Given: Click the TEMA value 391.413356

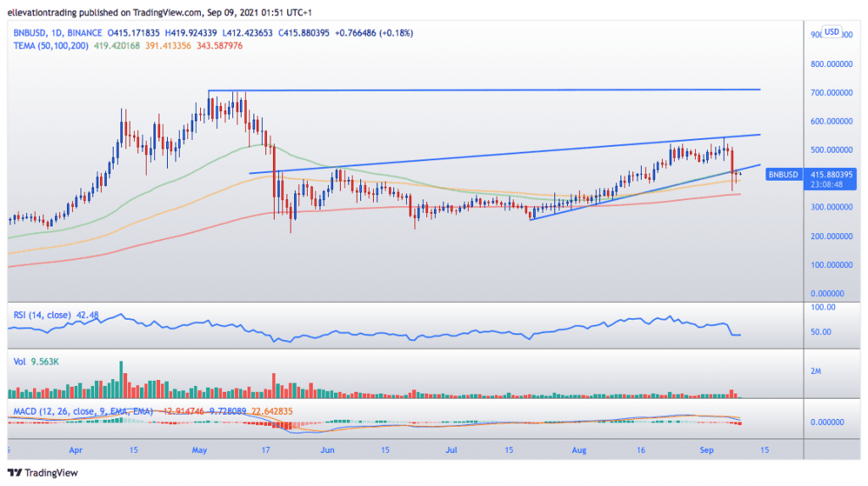Looking at the screenshot, I should pyautogui.click(x=168, y=46).
